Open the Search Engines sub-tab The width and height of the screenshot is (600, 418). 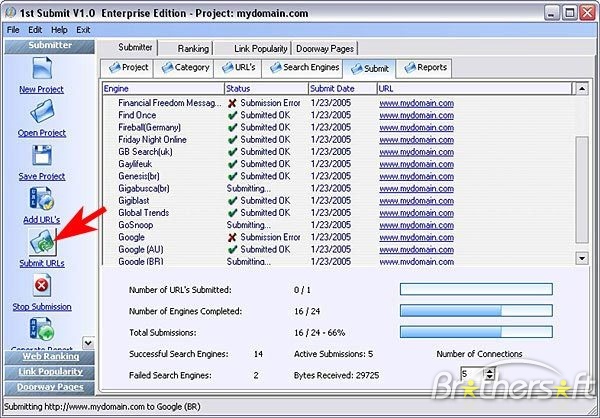pyautogui.click(x=303, y=68)
